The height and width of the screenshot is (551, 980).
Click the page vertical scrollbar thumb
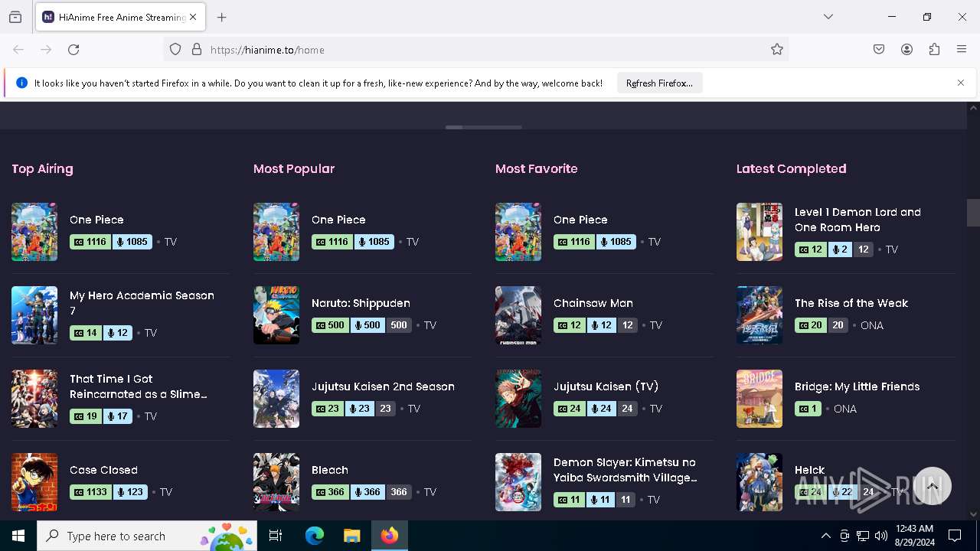point(973,213)
